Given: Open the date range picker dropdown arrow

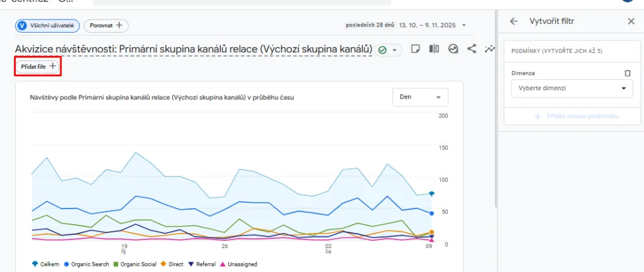Looking at the screenshot, I should tap(464, 25).
